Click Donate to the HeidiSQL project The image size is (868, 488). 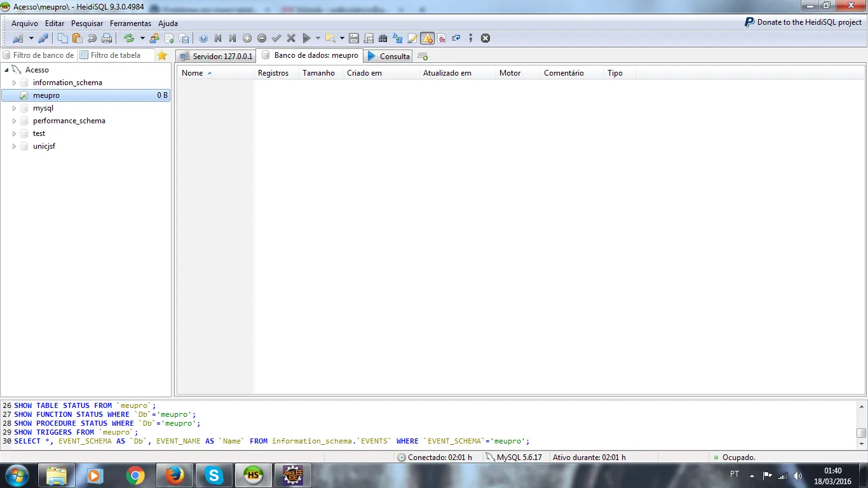tap(803, 22)
